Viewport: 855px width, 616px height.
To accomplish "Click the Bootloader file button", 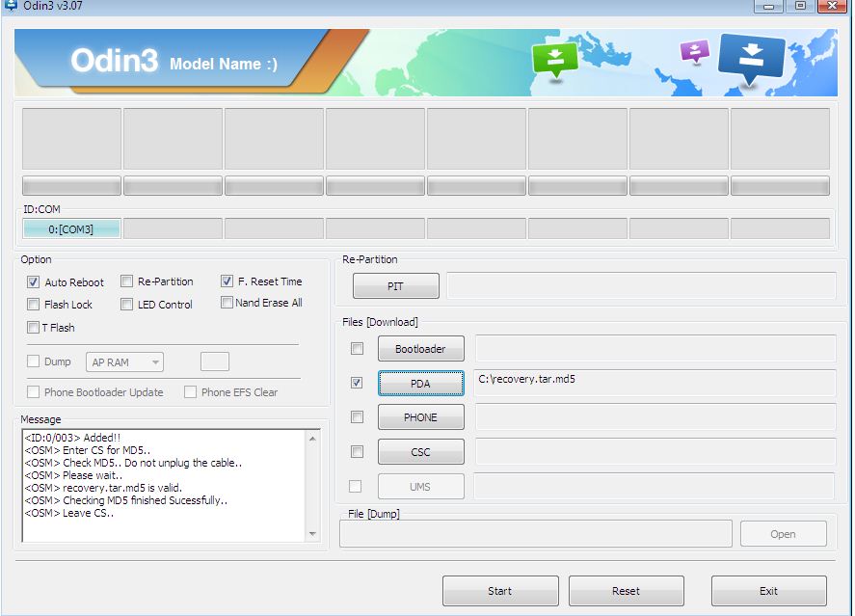I will click(x=421, y=349).
